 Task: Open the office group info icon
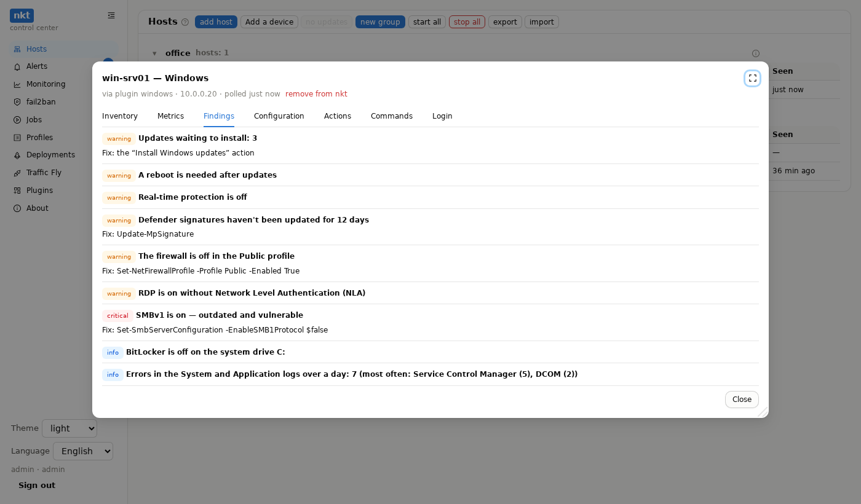[x=756, y=53]
